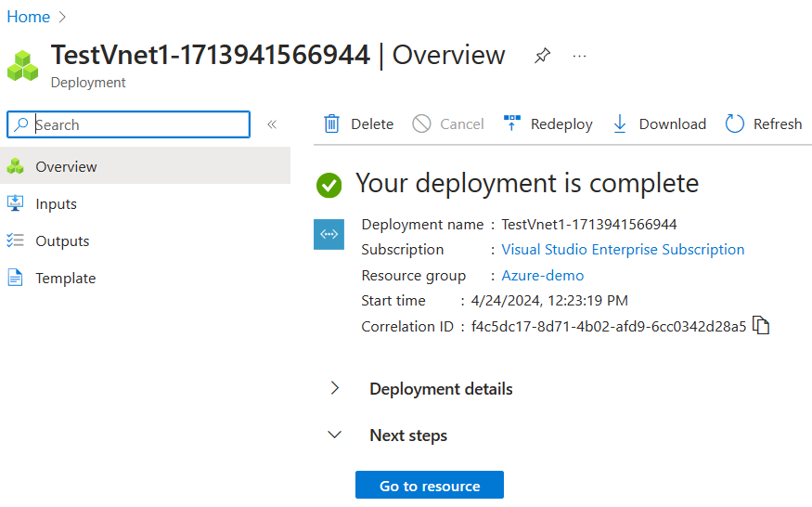Click the deployment resource cubes icon

[x=23, y=65]
